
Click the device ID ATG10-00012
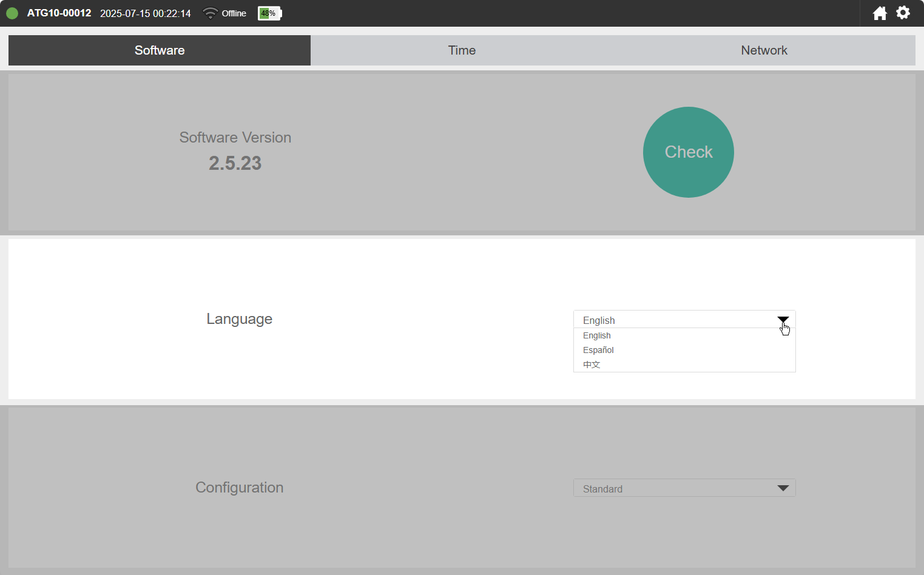59,13
